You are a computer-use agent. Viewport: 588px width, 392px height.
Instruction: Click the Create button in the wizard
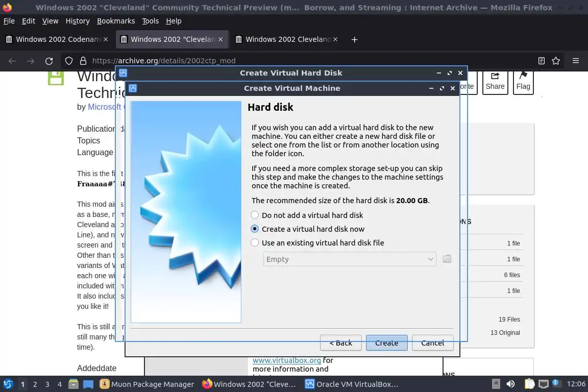(386, 343)
